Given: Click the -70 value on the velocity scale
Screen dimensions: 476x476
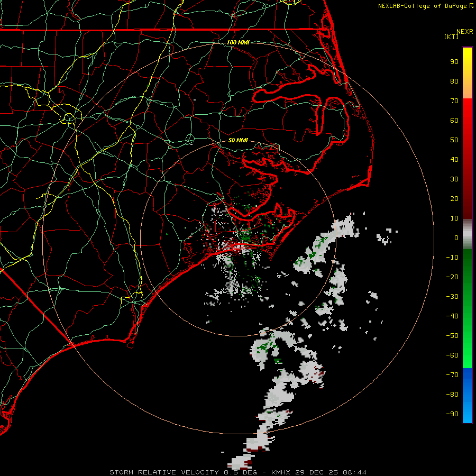Looking at the screenshot, I should pyautogui.click(x=452, y=375).
